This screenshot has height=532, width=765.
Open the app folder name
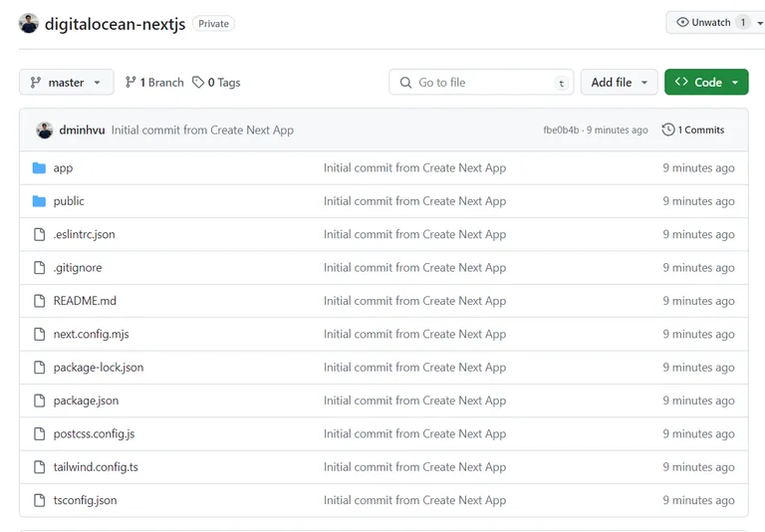coord(63,168)
